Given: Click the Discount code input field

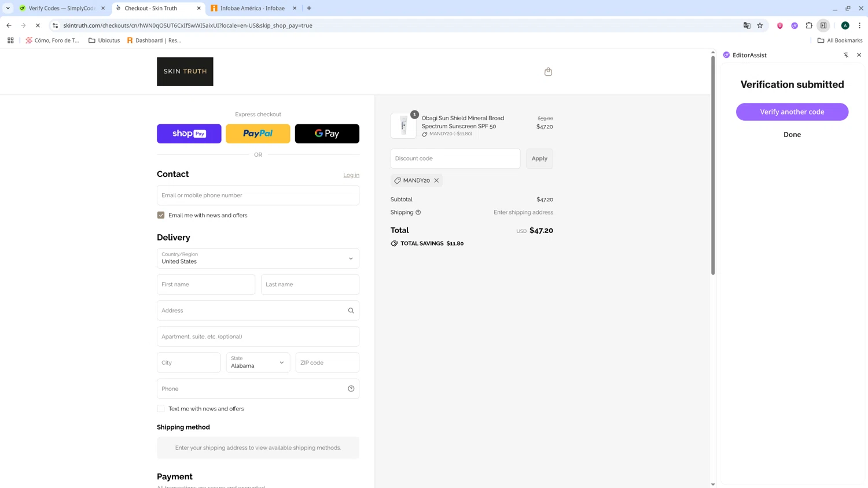Looking at the screenshot, I should tap(455, 158).
